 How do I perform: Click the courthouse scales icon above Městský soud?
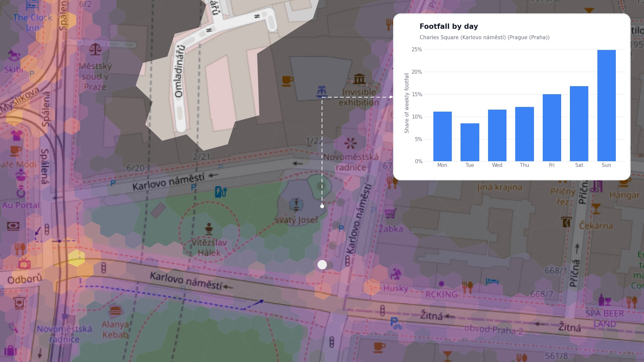pyautogui.click(x=95, y=50)
